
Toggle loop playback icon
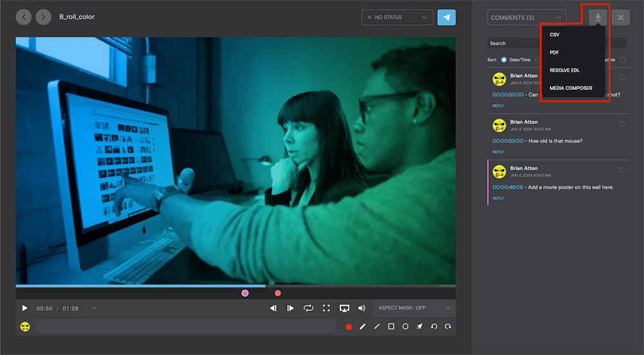(308, 308)
